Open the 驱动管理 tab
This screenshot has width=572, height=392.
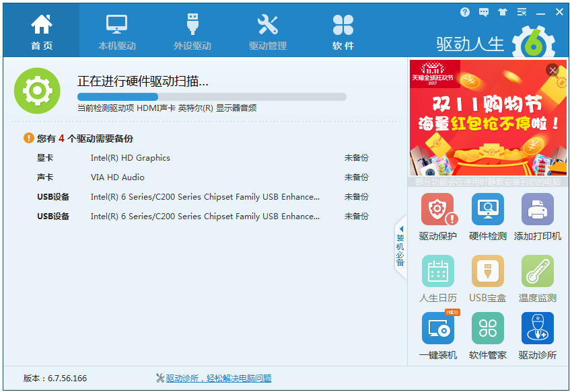[x=268, y=32]
